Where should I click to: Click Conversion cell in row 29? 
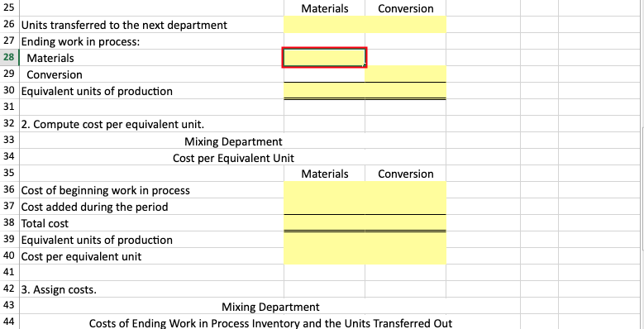point(405,74)
